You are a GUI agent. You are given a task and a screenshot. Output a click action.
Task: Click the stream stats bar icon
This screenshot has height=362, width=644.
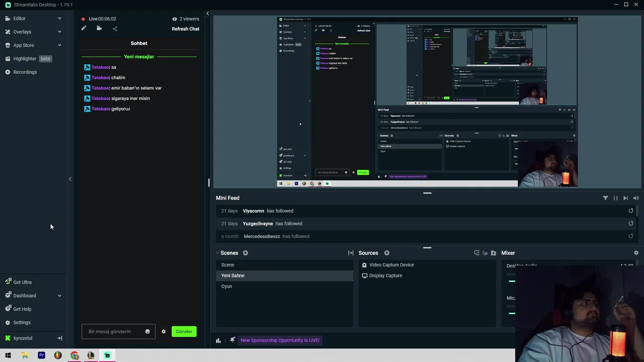(218, 340)
